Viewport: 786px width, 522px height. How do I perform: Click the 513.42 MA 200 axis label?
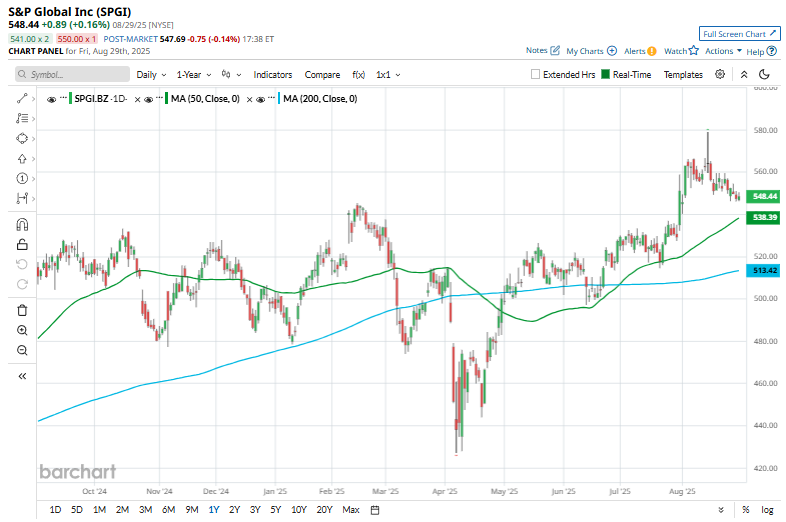tap(763, 270)
